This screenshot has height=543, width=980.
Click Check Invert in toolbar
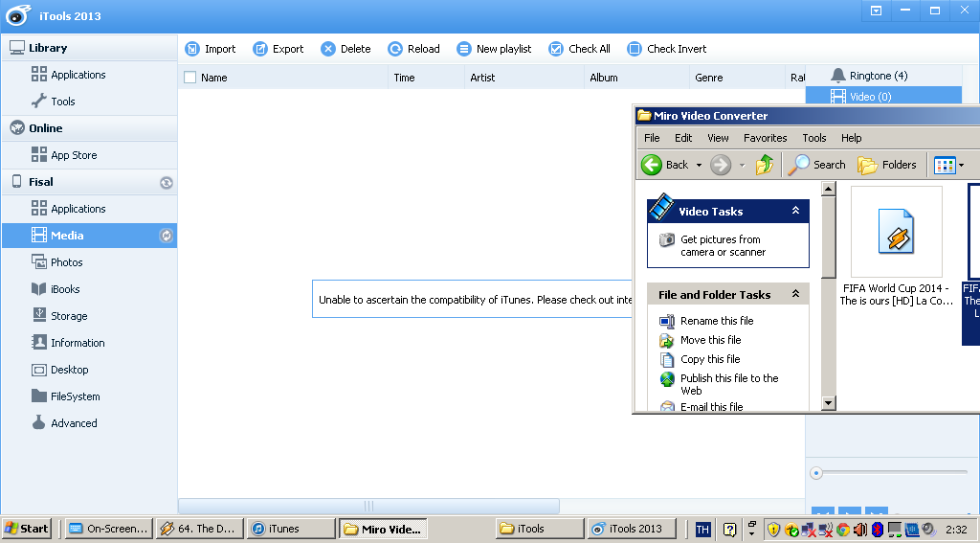pyautogui.click(x=667, y=49)
